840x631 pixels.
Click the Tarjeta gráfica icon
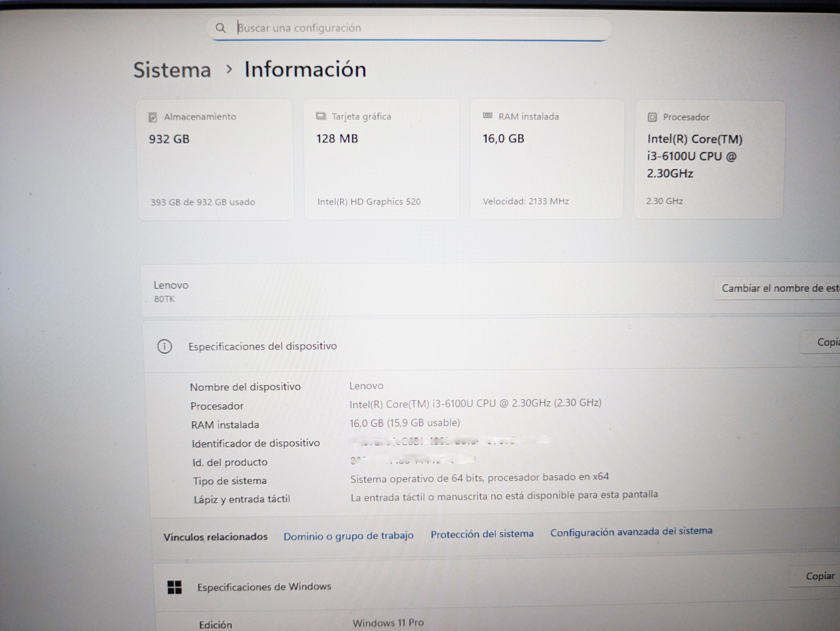pyautogui.click(x=321, y=116)
